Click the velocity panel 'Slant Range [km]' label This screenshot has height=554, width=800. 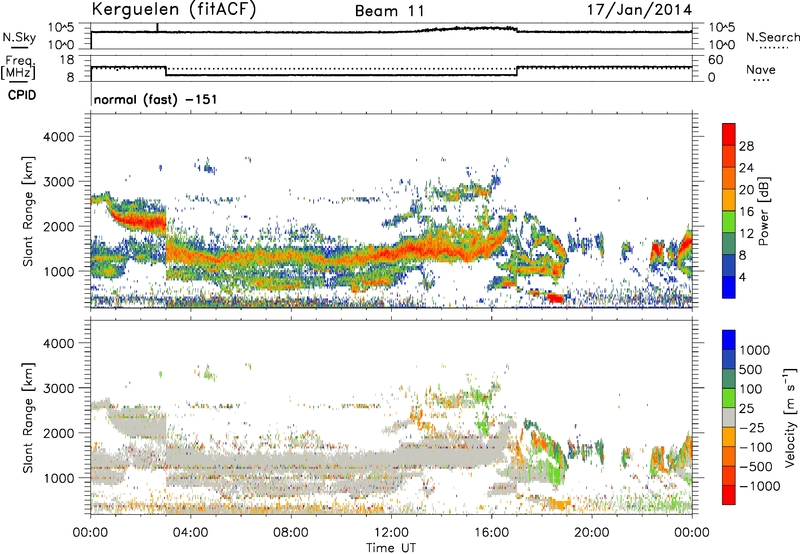(x=28, y=417)
